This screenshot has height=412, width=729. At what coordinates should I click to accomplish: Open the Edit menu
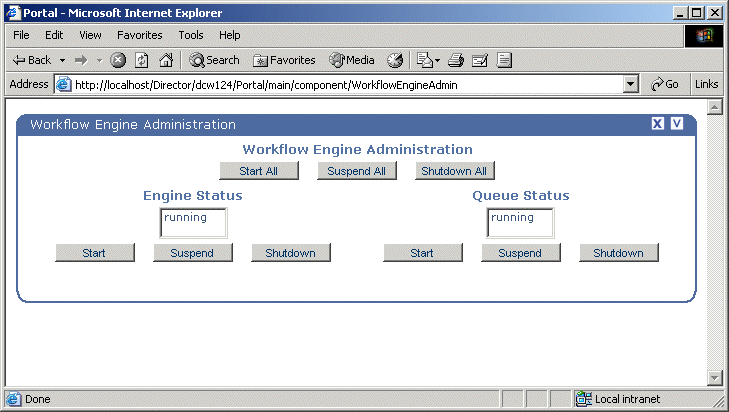[54, 35]
